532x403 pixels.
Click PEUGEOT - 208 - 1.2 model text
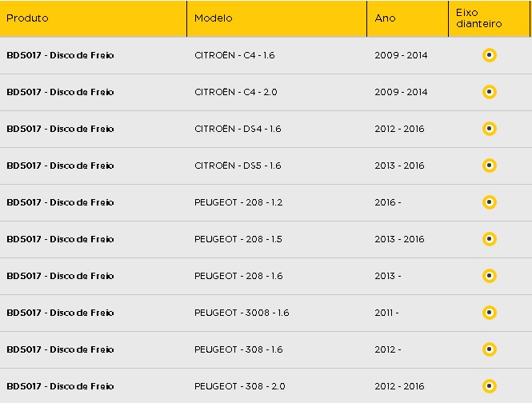238,202
